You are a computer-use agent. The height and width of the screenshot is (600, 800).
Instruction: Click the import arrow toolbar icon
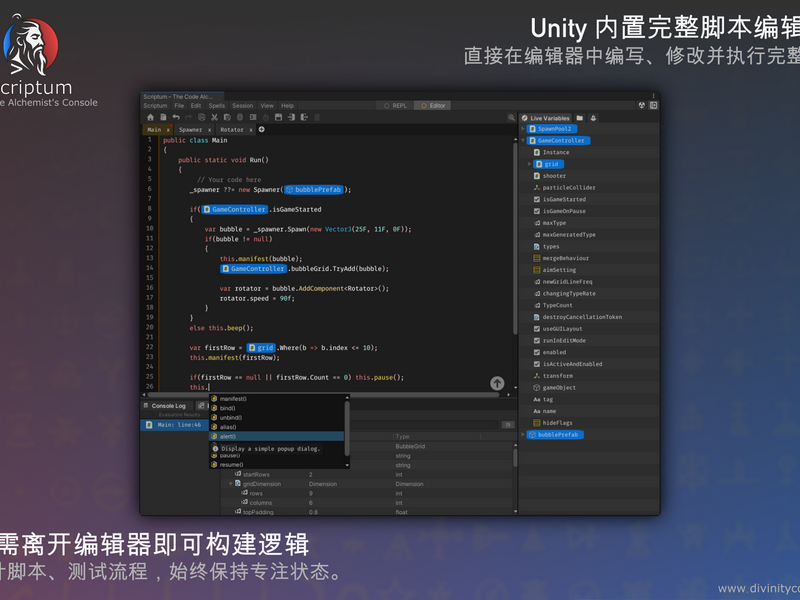291,117
